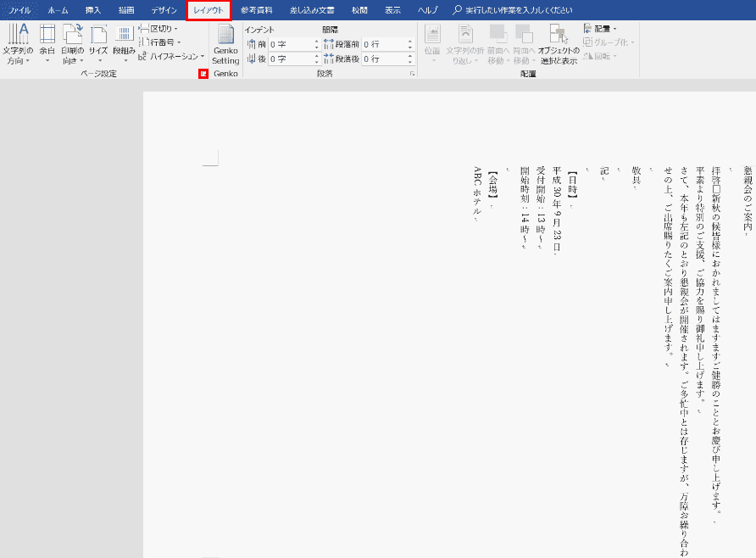
Task: Open the 段落 paragraph dialog launcher
Action: coord(413,74)
